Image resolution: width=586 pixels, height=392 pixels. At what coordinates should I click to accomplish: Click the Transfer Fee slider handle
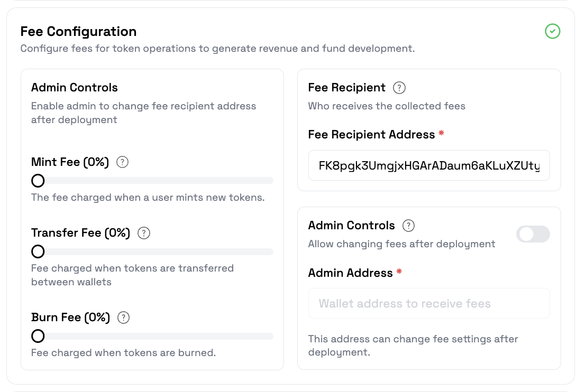(x=38, y=251)
